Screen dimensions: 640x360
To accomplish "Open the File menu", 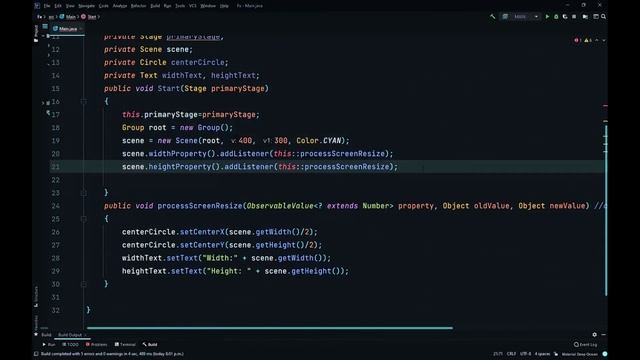I will (47, 6).
